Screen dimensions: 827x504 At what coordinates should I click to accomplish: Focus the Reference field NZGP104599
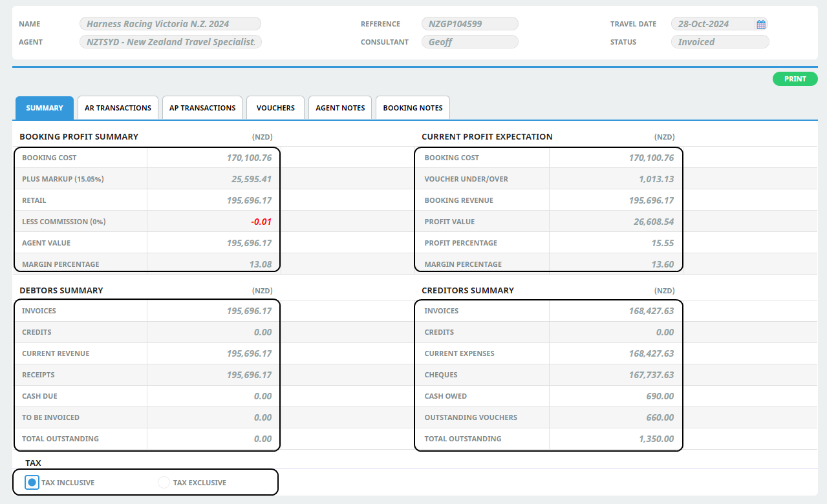tap(469, 24)
